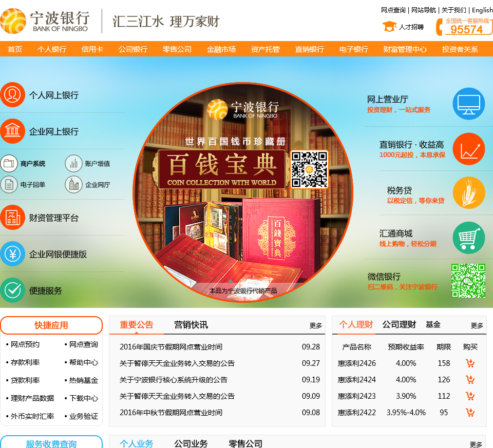Open the 理财产品数据 quick link
The height and width of the screenshot is (448, 493).
click(32, 398)
